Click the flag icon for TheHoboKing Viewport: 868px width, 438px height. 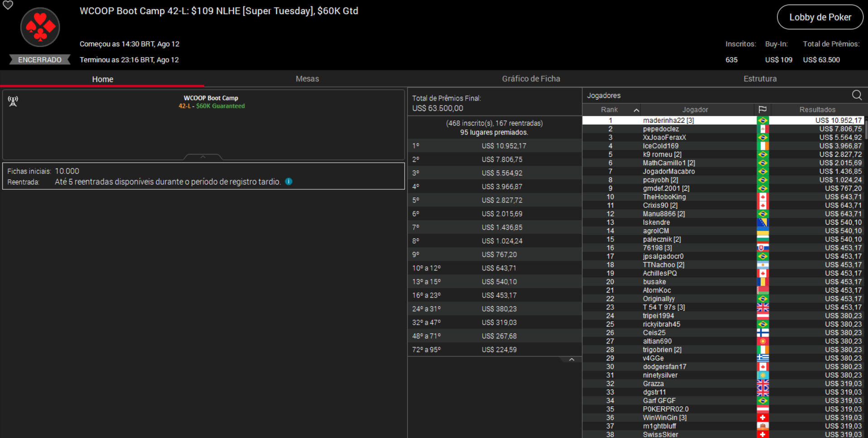pyautogui.click(x=763, y=197)
